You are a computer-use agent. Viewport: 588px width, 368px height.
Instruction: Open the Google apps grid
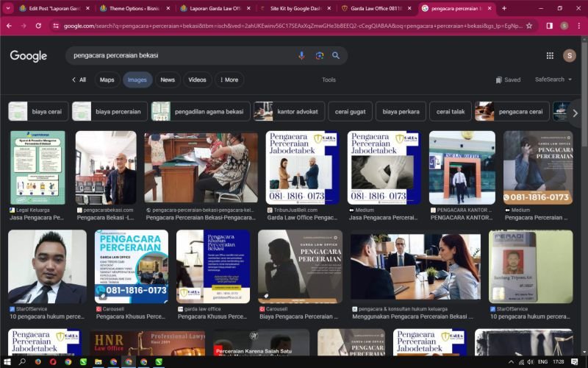(x=550, y=56)
